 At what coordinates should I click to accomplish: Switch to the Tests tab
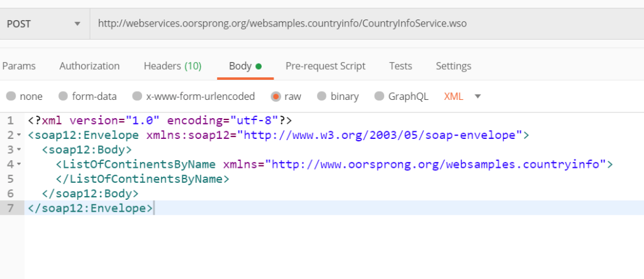pos(401,66)
